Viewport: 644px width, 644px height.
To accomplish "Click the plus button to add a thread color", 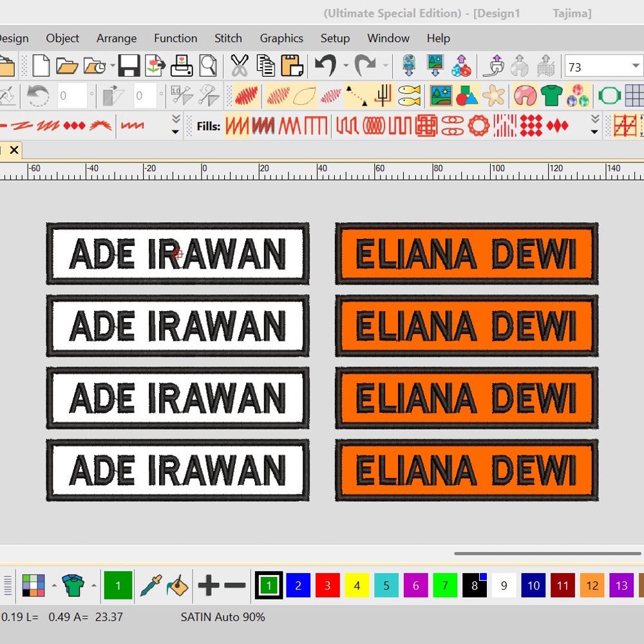I will (209, 585).
